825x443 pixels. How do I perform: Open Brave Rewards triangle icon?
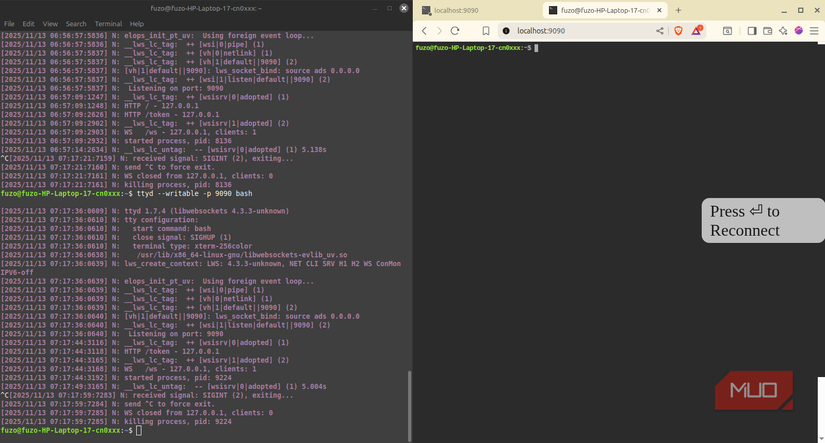(697, 30)
